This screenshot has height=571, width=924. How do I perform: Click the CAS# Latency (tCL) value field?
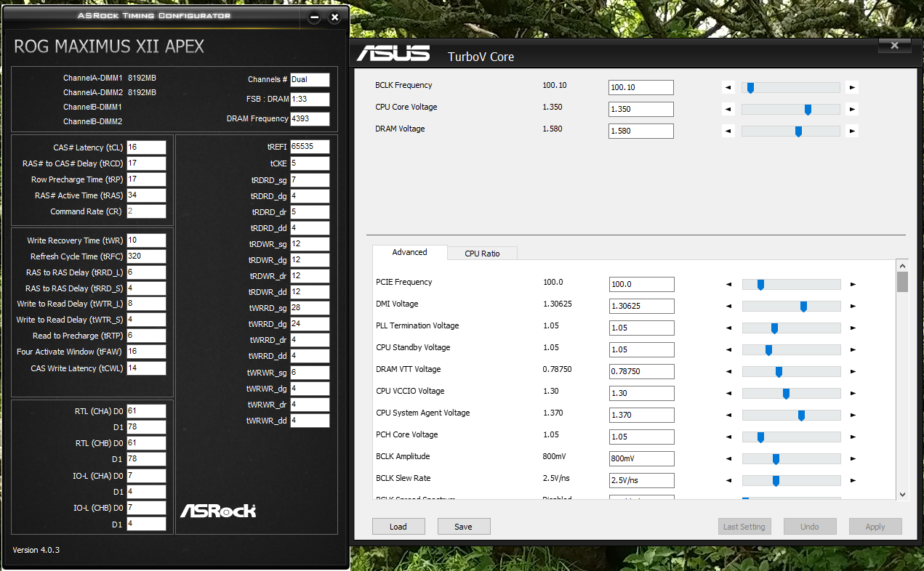pyautogui.click(x=146, y=147)
